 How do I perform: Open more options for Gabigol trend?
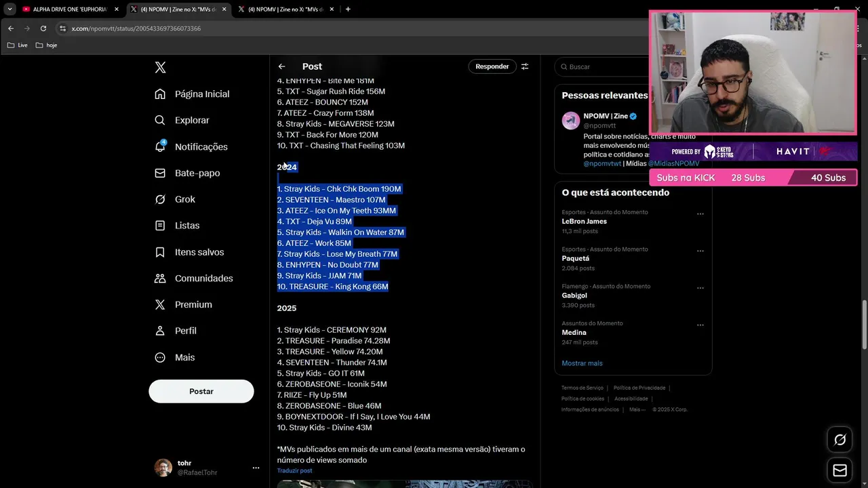[701, 288]
